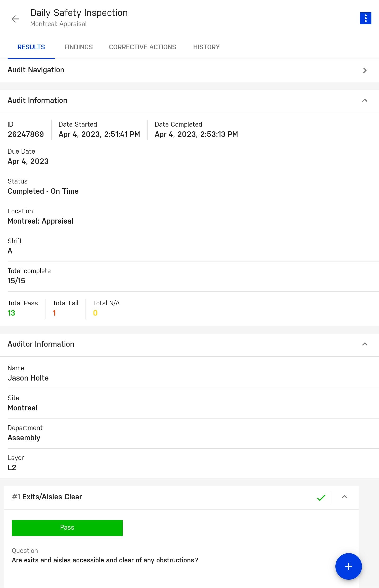Click the green Pass button
Screen dimensions: 379x588
point(67,528)
